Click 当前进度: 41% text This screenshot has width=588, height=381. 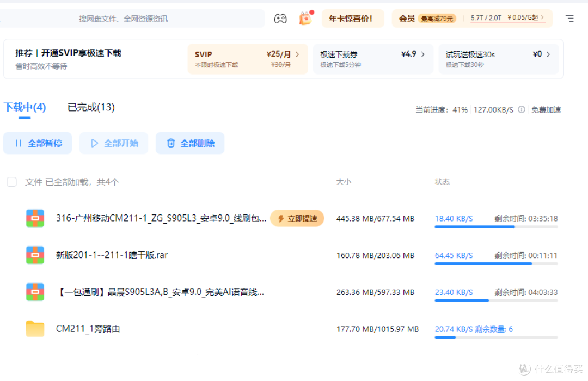442,110
